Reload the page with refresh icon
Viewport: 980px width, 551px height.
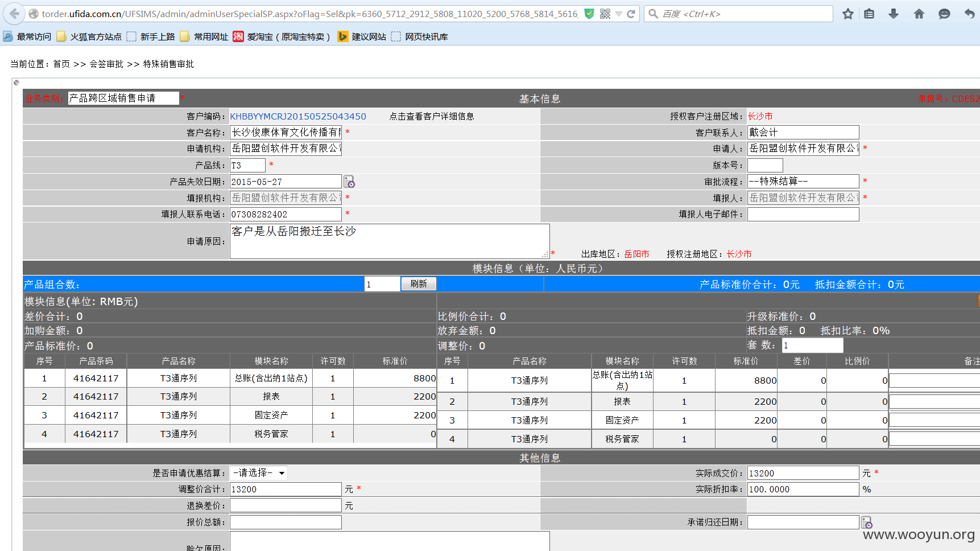pyautogui.click(x=631, y=14)
